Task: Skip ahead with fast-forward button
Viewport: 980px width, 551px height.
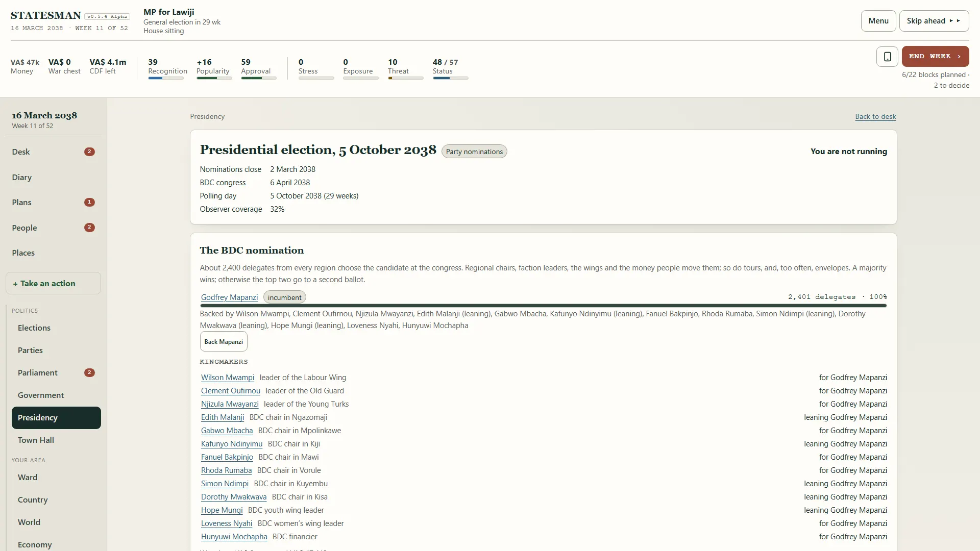Action: pos(934,21)
